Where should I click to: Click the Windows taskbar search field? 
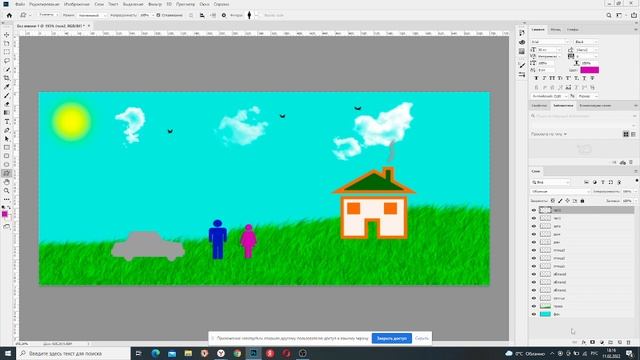click(73, 353)
